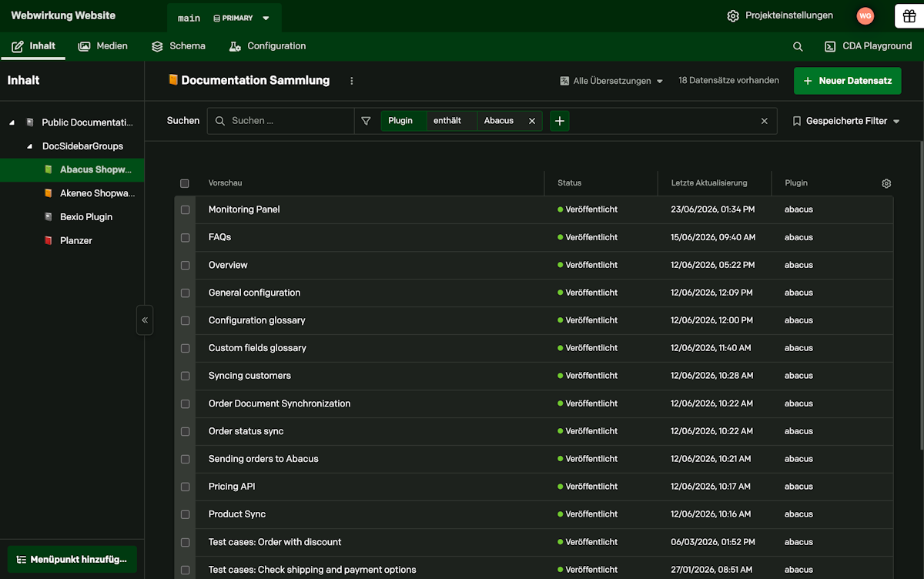Change the enthält filter operator
This screenshot has width=924, height=579.
tap(452, 121)
